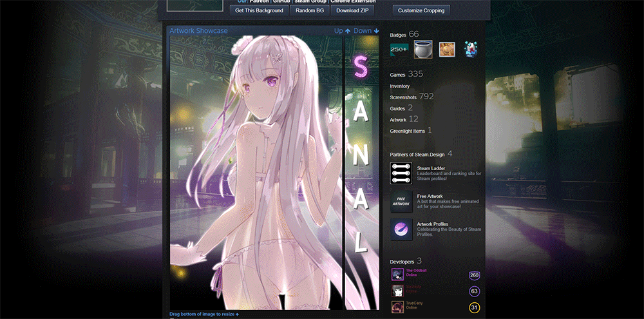Select the golden coin badge
644x319 pixels.
447,50
